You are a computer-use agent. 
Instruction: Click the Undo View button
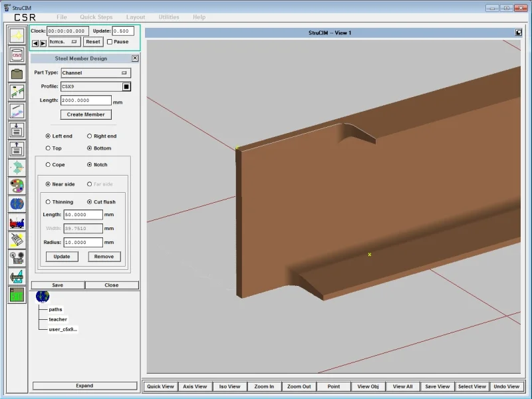[507, 386]
